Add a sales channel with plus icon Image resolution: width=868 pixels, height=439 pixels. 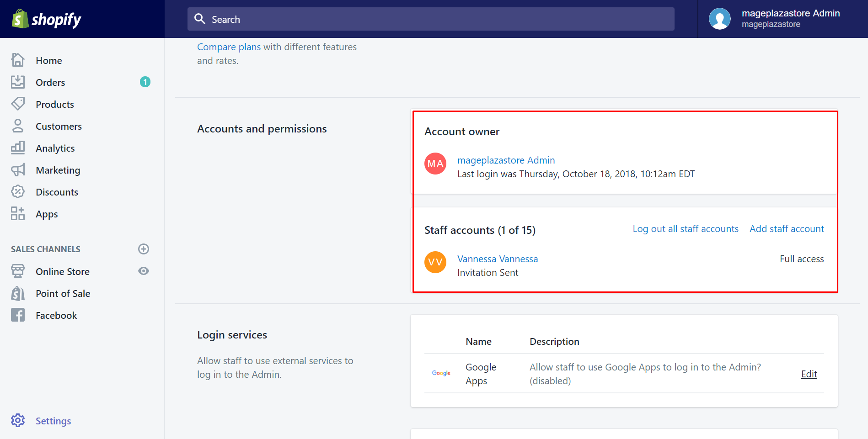tap(144, 249)
